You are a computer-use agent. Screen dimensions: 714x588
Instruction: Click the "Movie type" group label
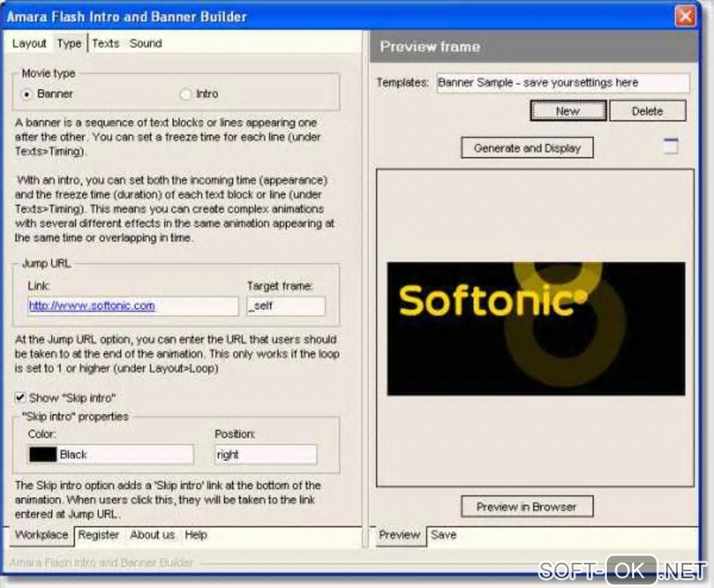[49, 73]
